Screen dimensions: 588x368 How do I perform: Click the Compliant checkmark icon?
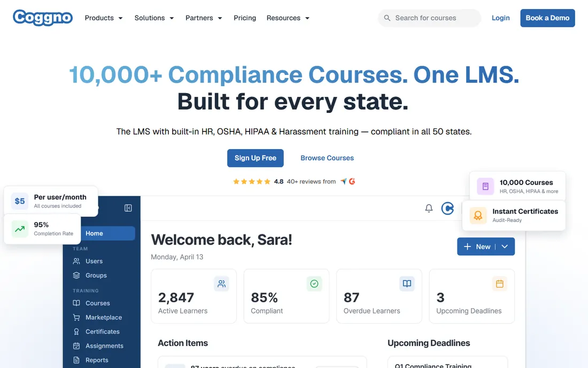(314, 283)
